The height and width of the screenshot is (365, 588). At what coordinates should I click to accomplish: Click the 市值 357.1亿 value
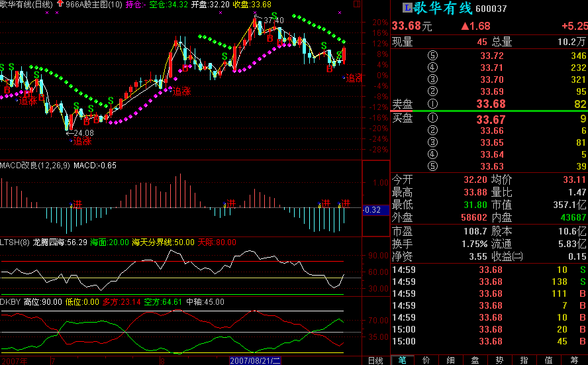click(569, 205)
